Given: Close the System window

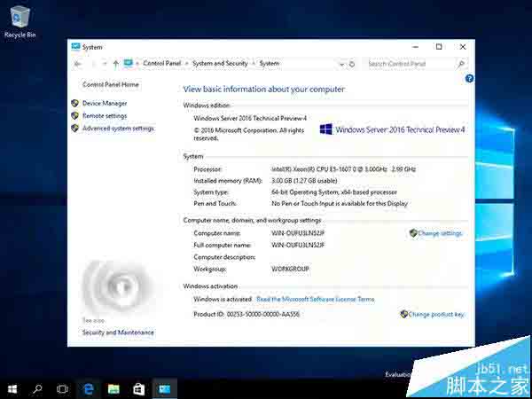Looking at the screenshot, I should coord(463,47).
